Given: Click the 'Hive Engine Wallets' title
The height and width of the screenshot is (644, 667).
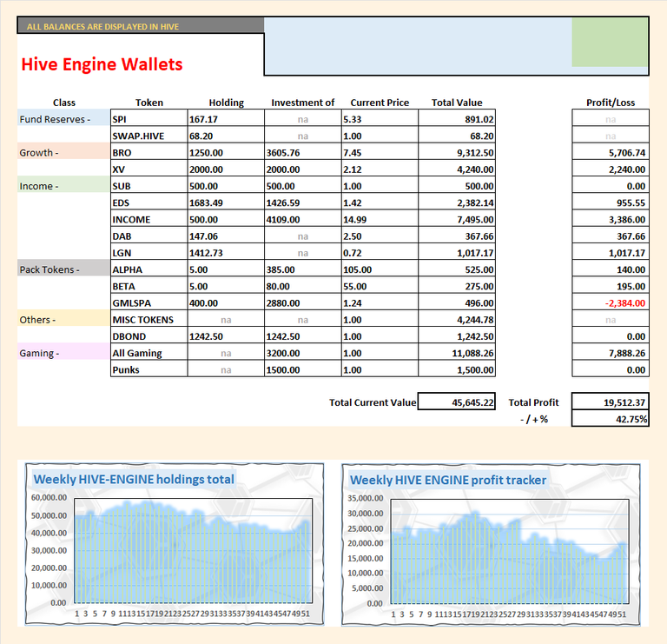Looking at the screenshot, I should pyautogui.click(x=102, y=64).
